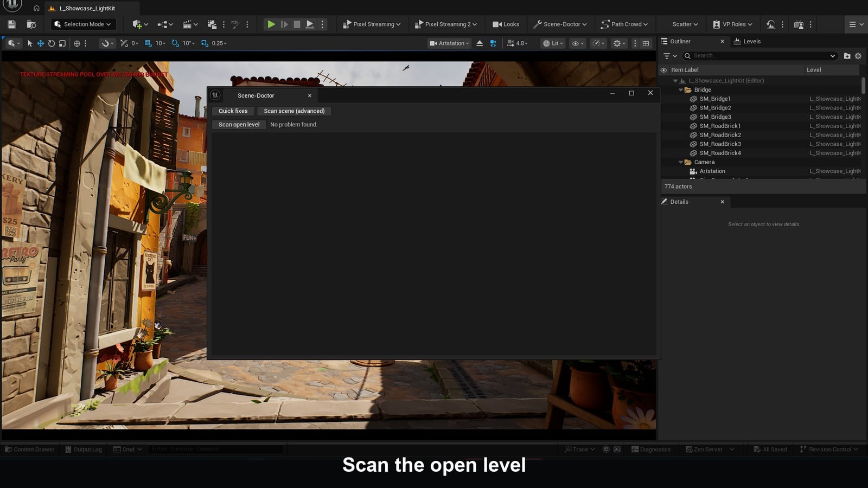Open the Lit view mode dropdown

point(553,43)
